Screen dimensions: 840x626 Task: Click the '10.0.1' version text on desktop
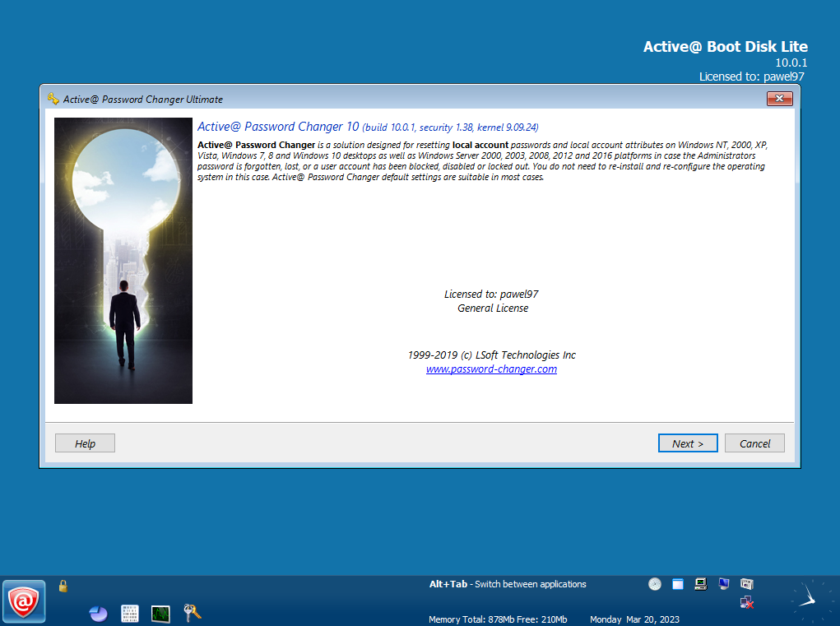click(x=791, y=63)
